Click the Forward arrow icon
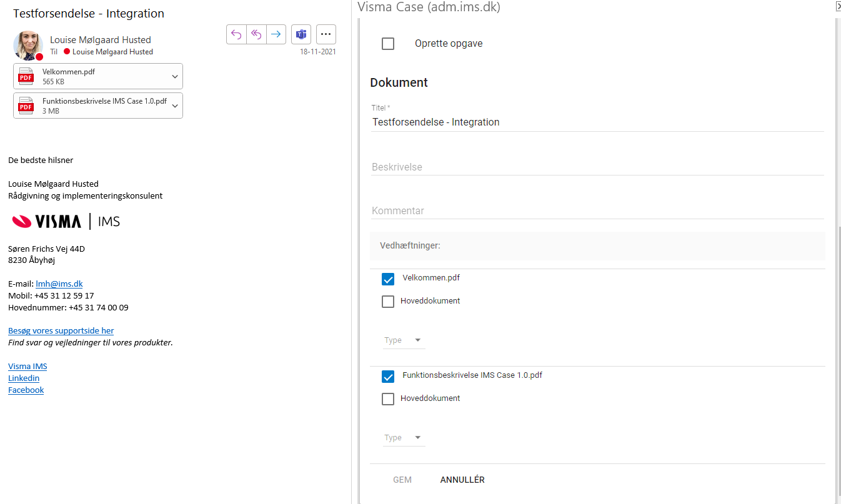Viewport: 841px width, 504px height. [276, 34]
